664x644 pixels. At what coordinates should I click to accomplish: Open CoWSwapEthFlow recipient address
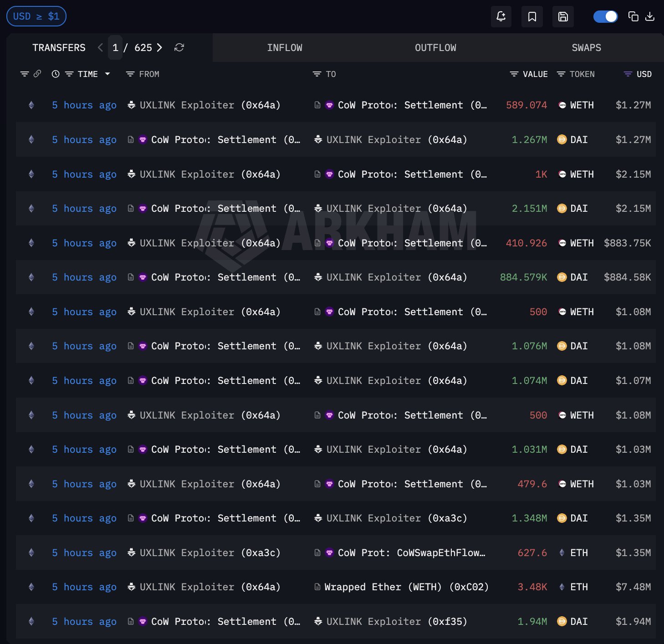coord(411,553)
